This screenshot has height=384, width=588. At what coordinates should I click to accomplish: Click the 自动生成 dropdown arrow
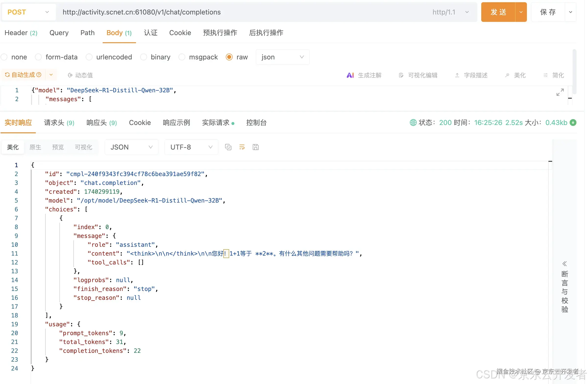(x=52, y=75)
